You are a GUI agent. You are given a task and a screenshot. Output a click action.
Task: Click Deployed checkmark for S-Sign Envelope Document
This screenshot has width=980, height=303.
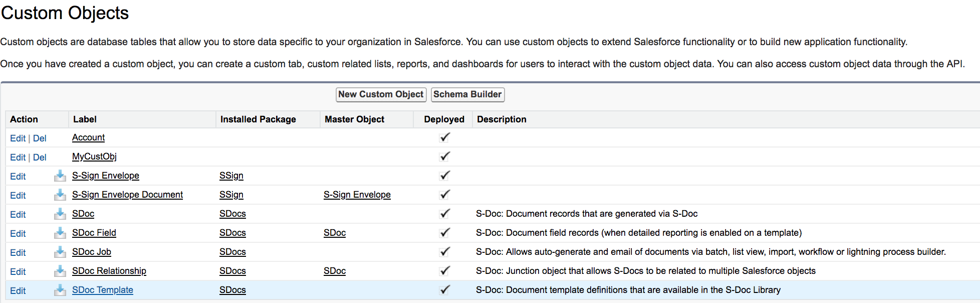[444, 195]
